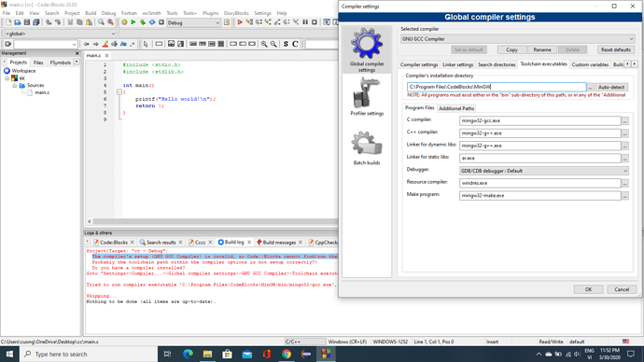Open the Build menu

click(91, 13)
